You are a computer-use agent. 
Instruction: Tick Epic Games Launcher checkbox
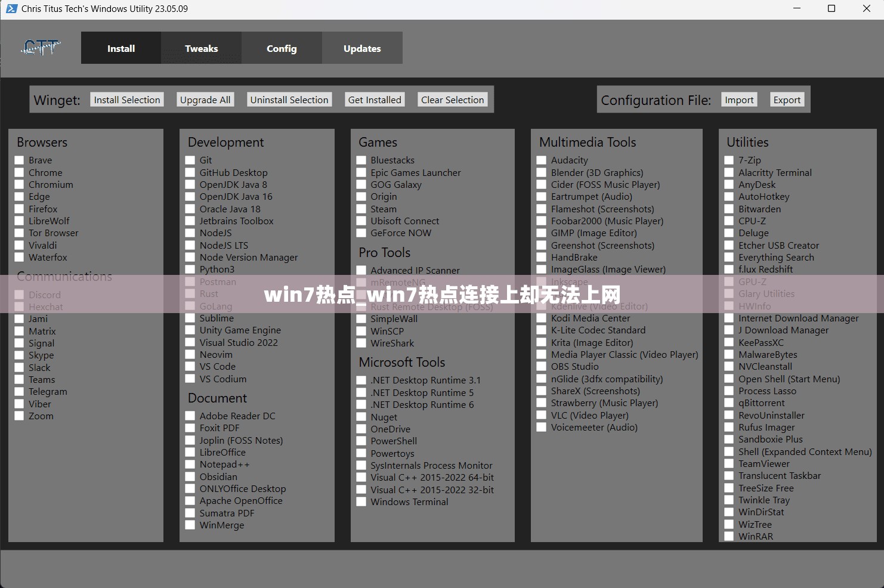pyautogui.click(x=361, y=173)
